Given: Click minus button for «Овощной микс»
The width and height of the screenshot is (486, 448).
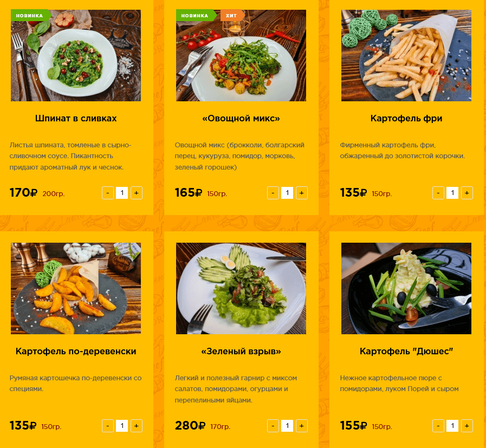Looking at the screenshot, I should 273,193.
